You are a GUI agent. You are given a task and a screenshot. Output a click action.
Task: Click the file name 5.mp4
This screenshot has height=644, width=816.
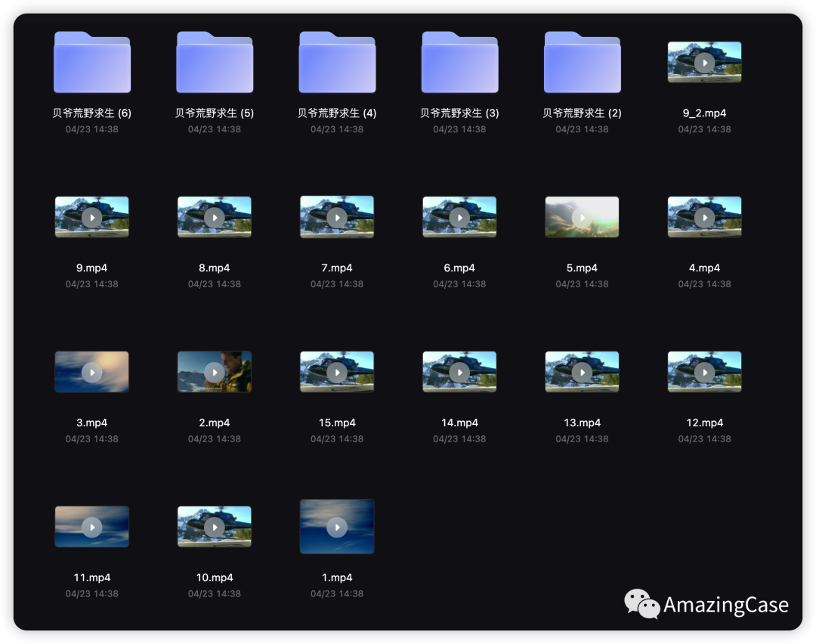pyautogui.click(x=583, y=268)
